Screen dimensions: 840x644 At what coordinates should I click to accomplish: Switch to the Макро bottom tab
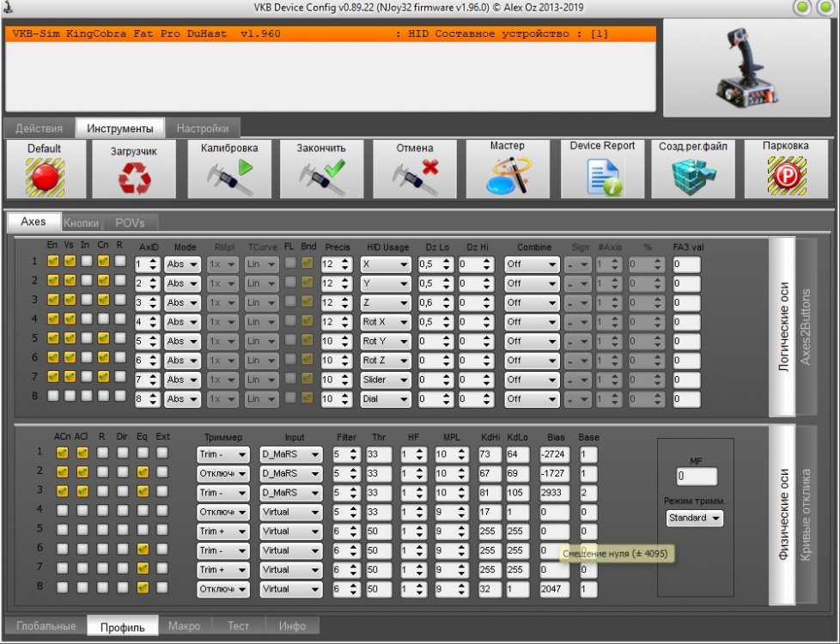pyautogui.click(x=185, y=626)
